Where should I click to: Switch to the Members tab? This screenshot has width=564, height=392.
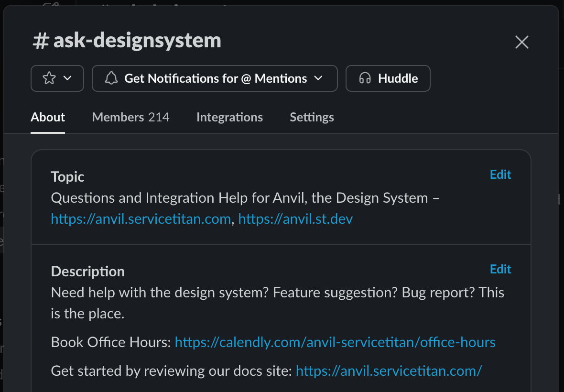point(130,117)
